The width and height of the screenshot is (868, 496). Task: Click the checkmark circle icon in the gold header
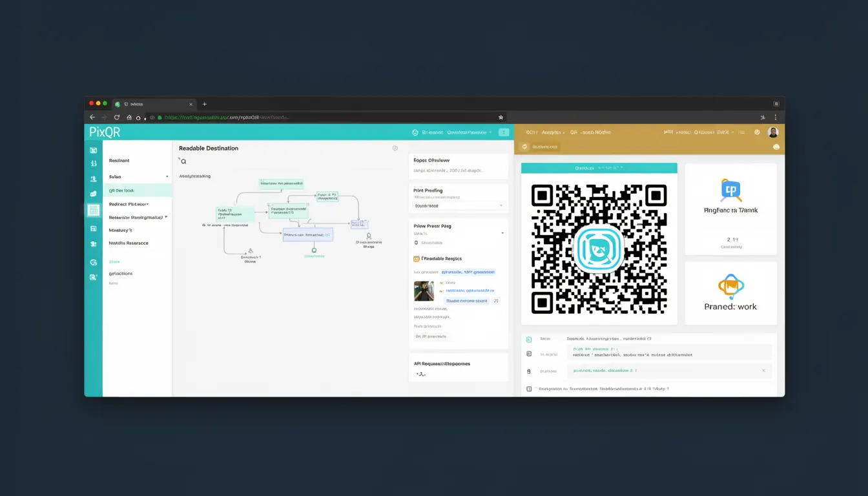coord(757,132)
